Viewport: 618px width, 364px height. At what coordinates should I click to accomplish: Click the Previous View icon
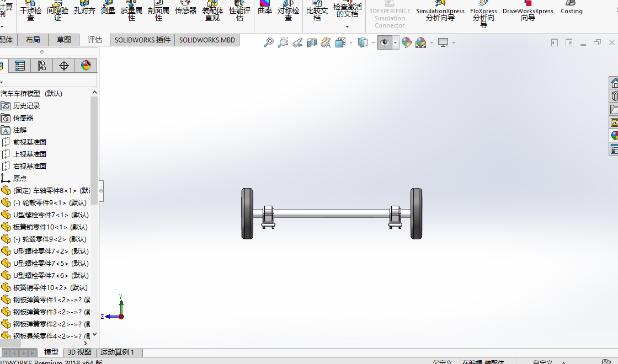[x=297, y=42]
